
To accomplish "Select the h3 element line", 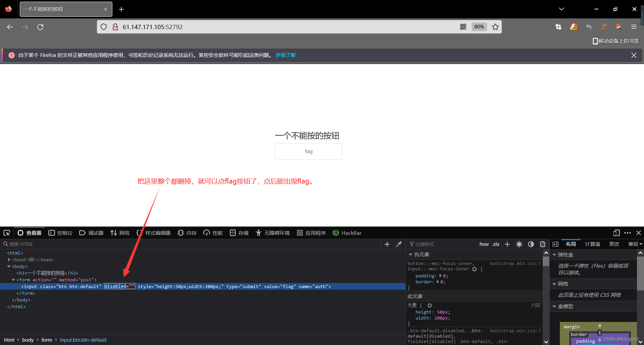I will (47, 273).
